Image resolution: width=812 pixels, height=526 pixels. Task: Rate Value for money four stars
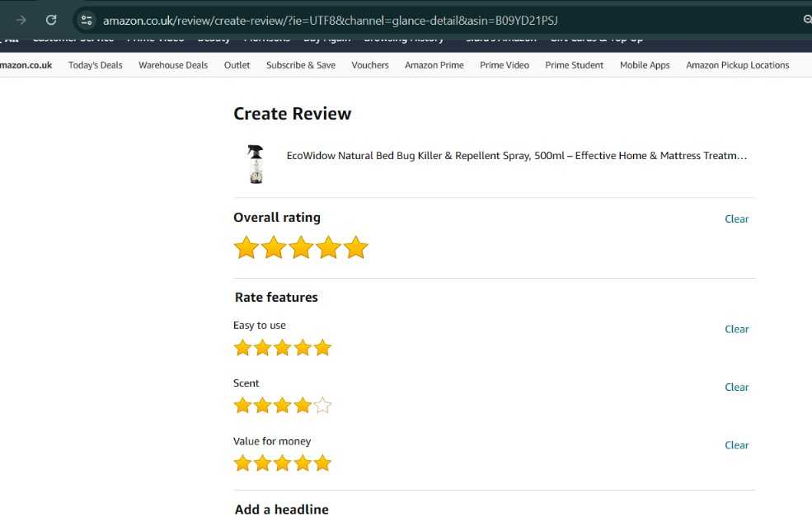pyautogui.click(x=303, y=463)
